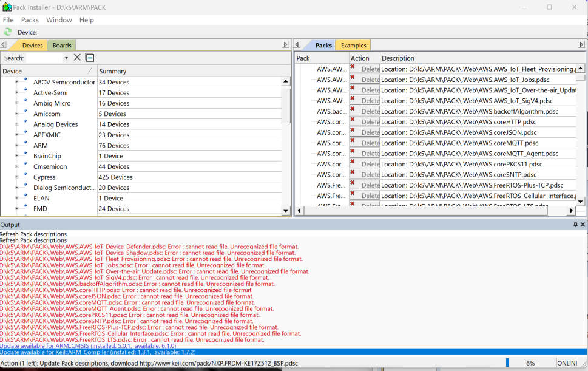This screenshot has height=371, width=588.
Task: Open the Search dropdown arrow
Action: 66,58
